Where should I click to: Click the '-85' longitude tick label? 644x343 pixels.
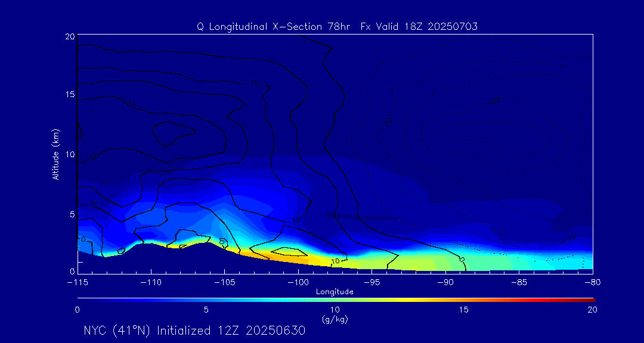(x=519, y=283)
